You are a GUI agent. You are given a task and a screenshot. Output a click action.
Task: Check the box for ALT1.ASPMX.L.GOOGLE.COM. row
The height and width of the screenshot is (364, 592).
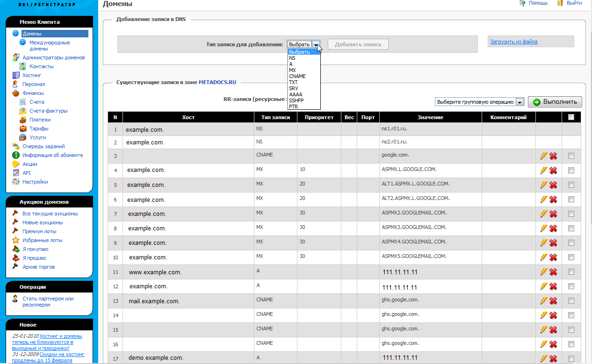point(571,185)
